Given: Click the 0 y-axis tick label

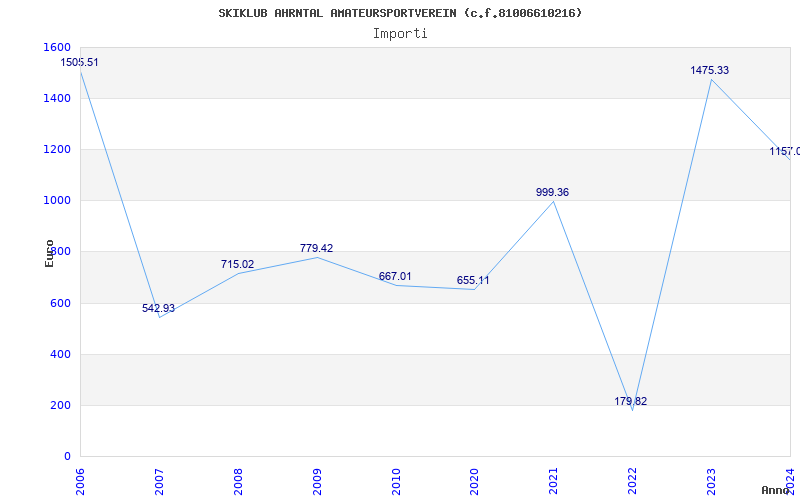Looking at the screenshot, I should (x=67, y=457).
